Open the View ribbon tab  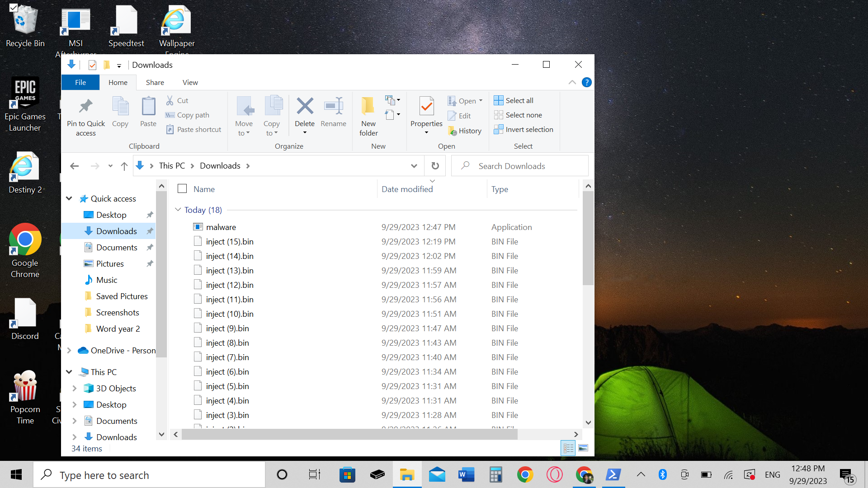pyautogui.click(x=190, y=82)
